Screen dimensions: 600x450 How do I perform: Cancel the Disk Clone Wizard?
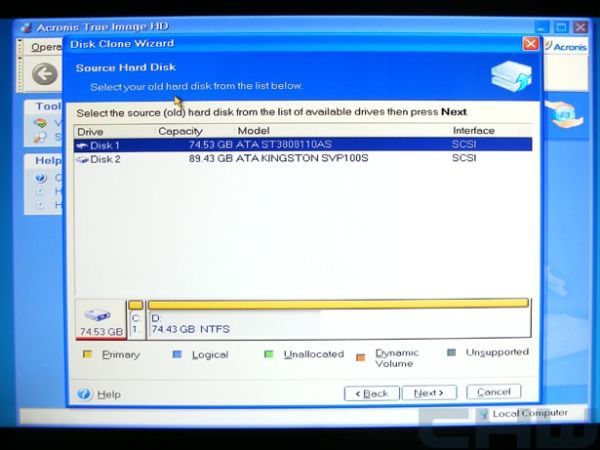pyautogui.click(x=494, y=392)
